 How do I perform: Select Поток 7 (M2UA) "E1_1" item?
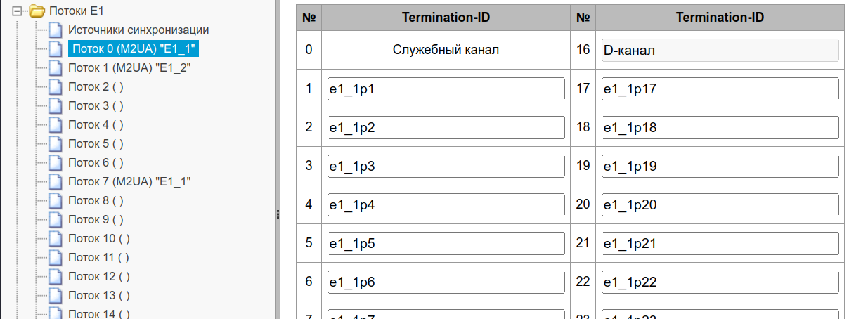[129, 182]
